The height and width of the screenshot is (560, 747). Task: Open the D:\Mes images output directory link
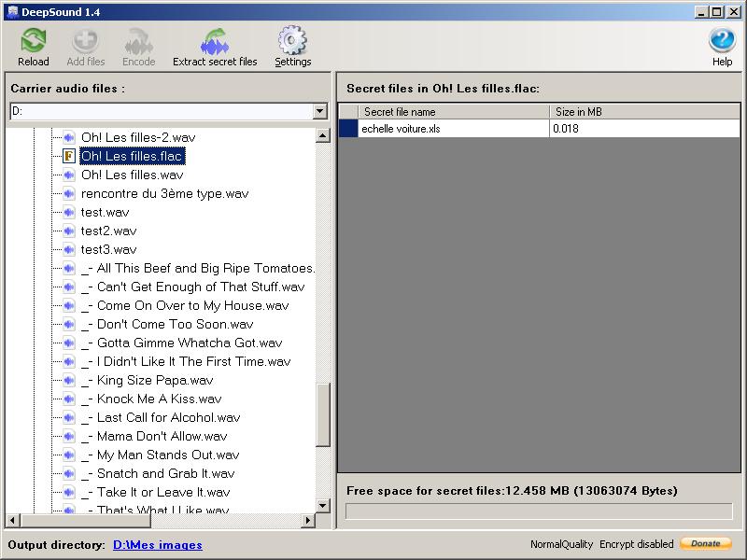pyautogui.click(x=158, y=545)
